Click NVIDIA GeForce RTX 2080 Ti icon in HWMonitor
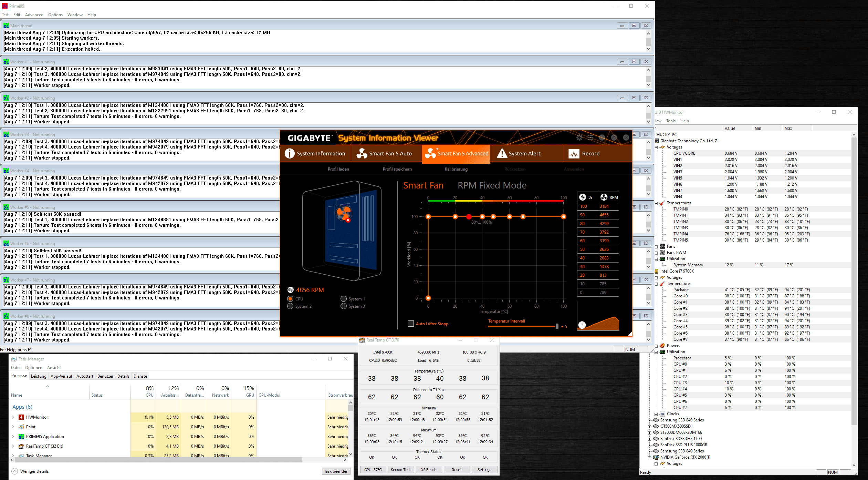The image size is (868, 480). tap(656, 457)
